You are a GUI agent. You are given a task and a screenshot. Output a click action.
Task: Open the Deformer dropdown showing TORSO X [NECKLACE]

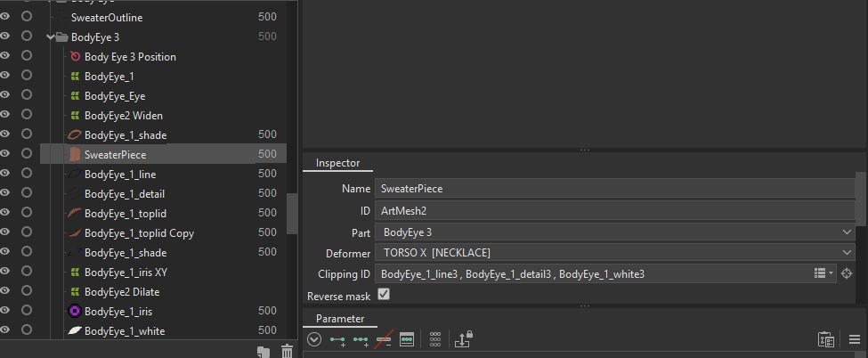coord(615,253)
